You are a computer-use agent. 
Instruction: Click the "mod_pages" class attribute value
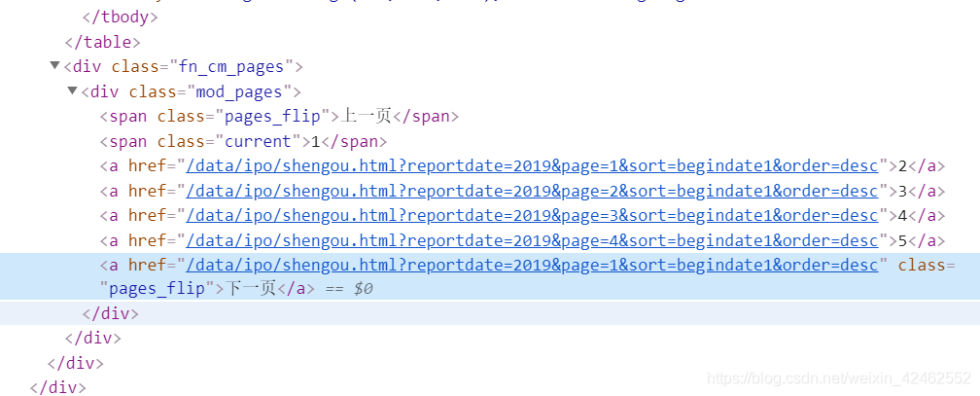(x=239, y=91)
